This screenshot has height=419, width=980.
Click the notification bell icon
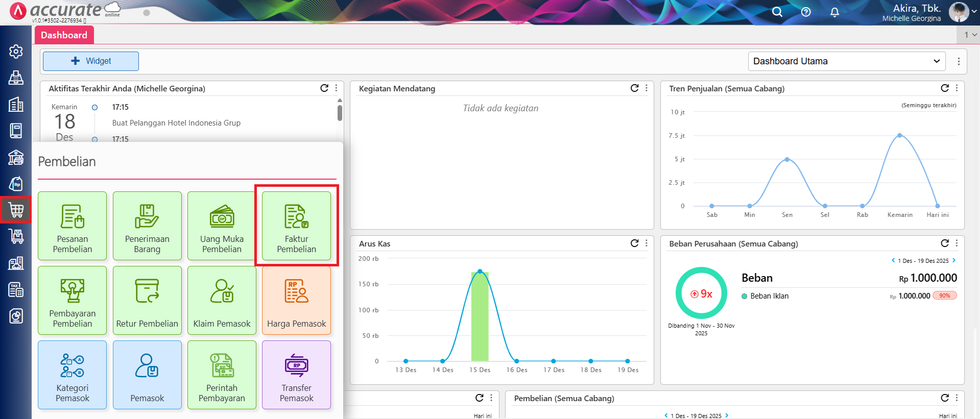tap(834, 12)
